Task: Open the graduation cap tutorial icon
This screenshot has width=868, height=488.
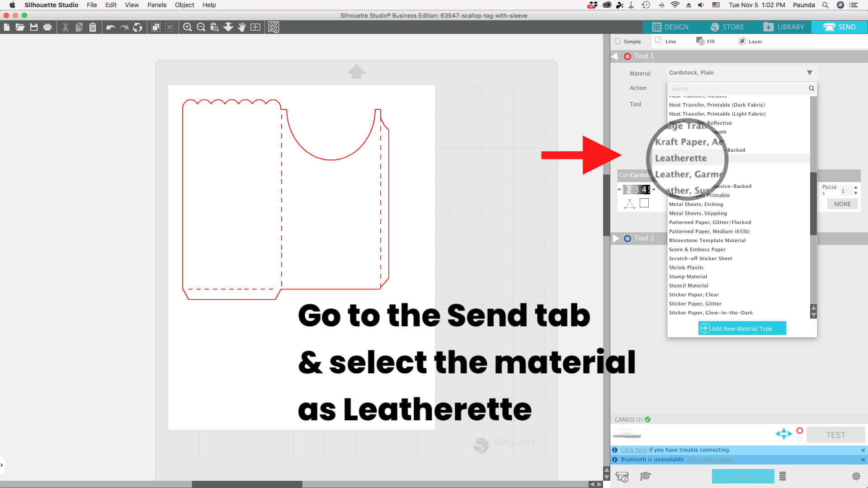Action: coord(645,476)
